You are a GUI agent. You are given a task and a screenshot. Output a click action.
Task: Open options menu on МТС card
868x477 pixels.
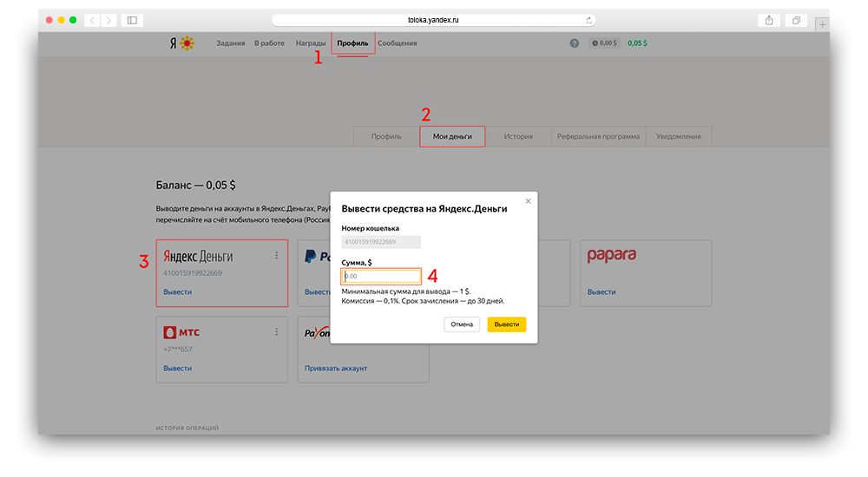[x=276, y=332]
